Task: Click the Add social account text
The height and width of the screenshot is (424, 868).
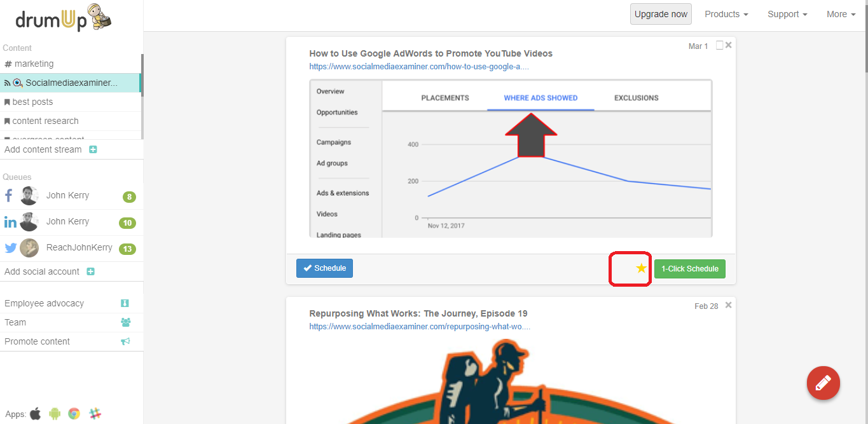Action: point(42,271)
